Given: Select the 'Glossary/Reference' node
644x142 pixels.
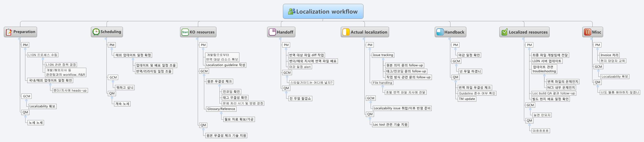Looking at the screenshot, I should [221, 109].
